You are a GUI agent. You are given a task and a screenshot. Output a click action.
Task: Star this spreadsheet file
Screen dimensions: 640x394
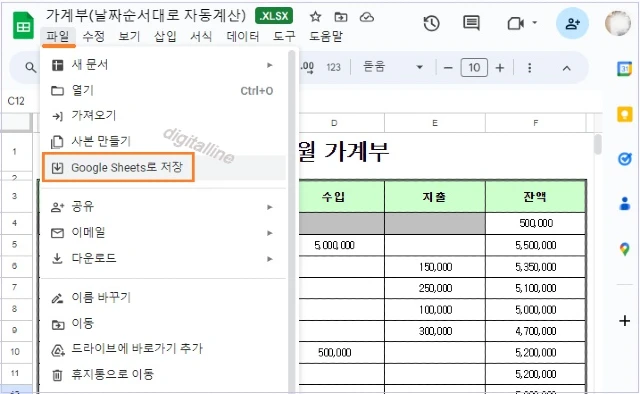tap(315, 17)
